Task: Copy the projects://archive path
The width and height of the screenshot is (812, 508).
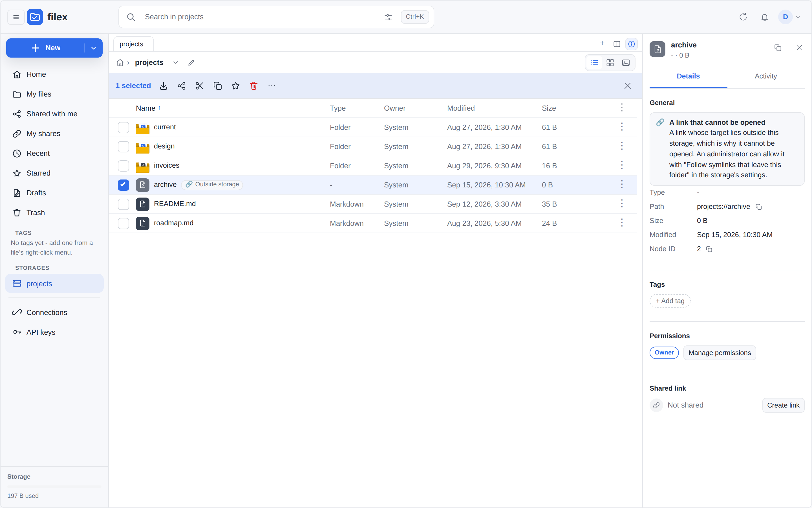Action: (x=759, y=207)
